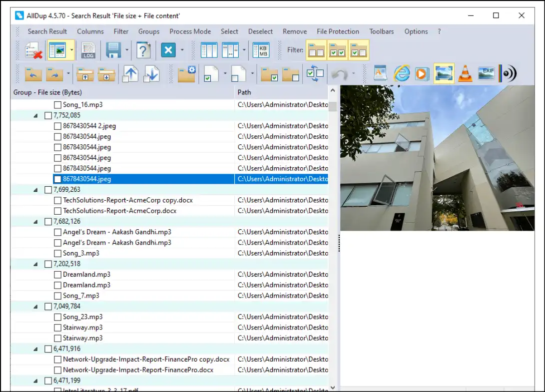Tick checkbox for 8678430544 2.jpeg
Image resolution: width=545 pixels, height=392 pixels.
click(57, 126)
